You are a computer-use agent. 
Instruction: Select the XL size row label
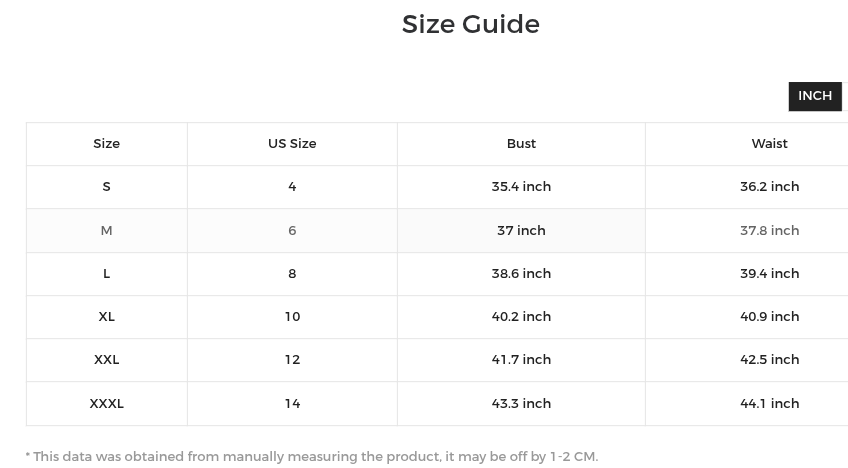(x=107, y=317)
